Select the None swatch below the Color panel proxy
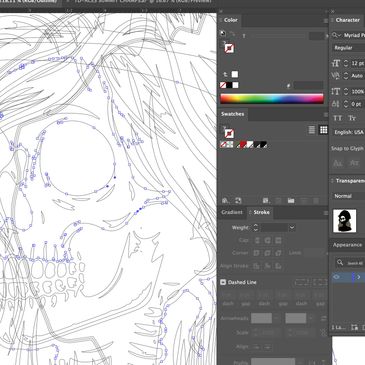Viewport: 365px width, 365px height. point(223,85)
